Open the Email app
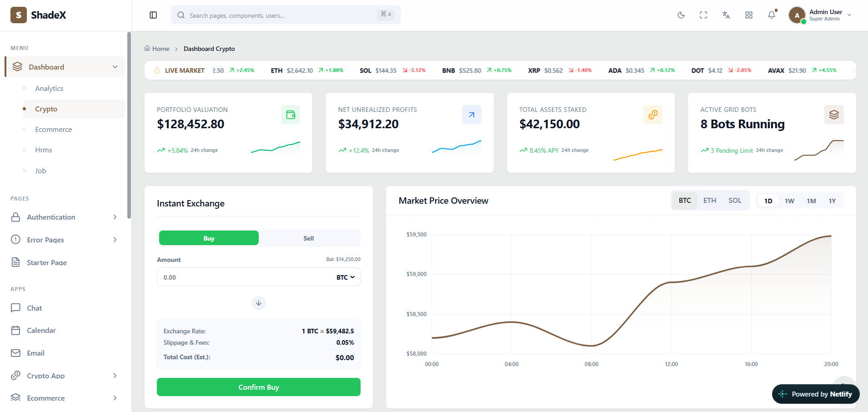 (x=35, y=353)
